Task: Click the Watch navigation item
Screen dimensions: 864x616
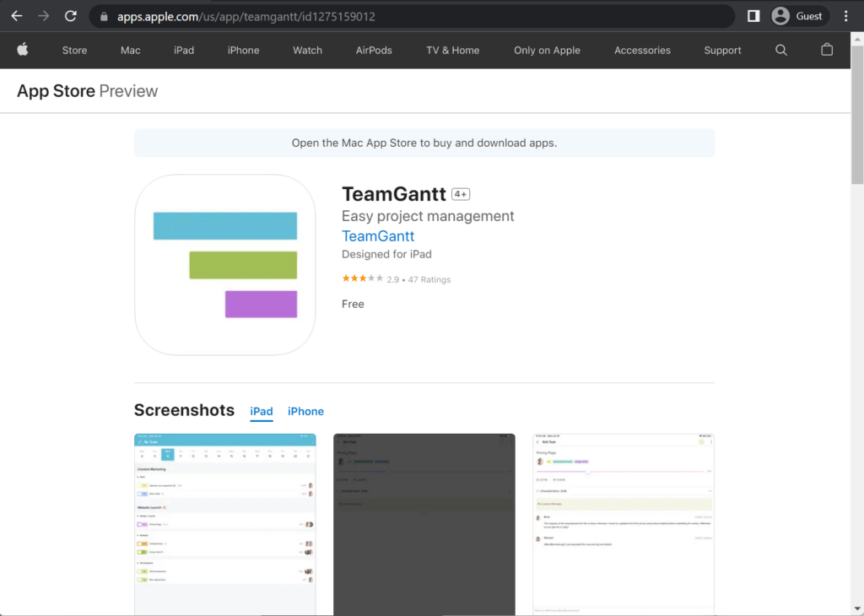Action: (x=307, y=50)
